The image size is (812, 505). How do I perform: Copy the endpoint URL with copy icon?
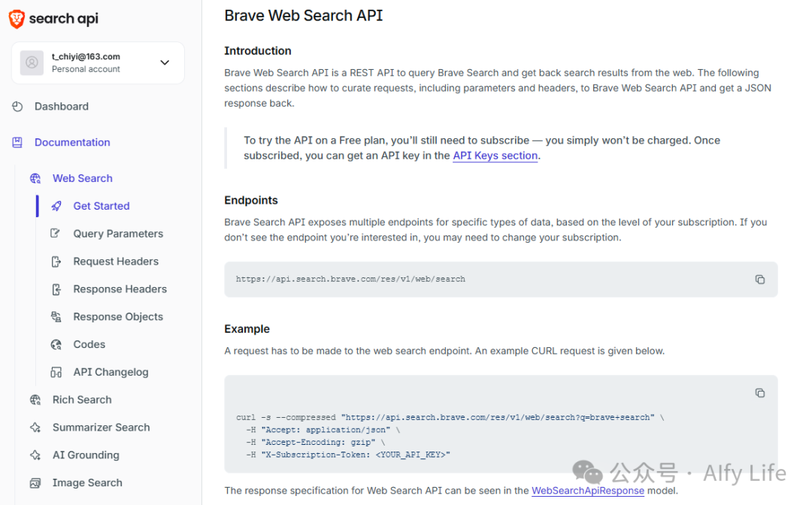click(x=759, y=280)
